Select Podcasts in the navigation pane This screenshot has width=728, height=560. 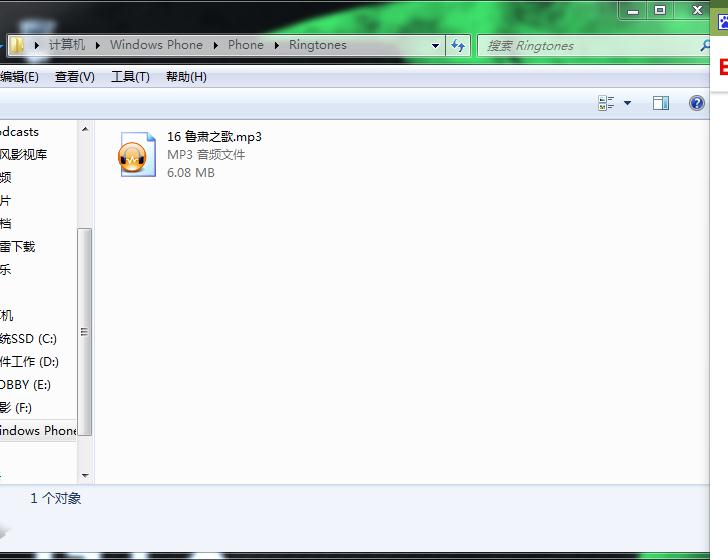pyautogui.click(x=20, y=132)
